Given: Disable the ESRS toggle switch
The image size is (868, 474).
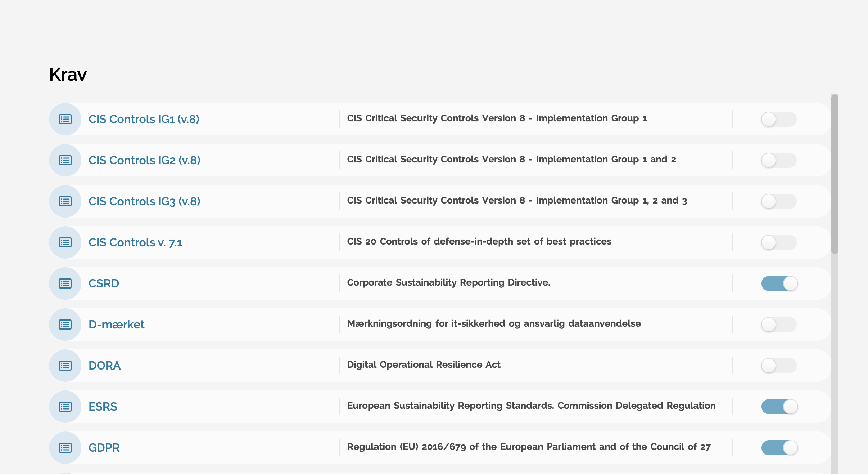Looking at the screenshot, I should [x=779, y=407].
